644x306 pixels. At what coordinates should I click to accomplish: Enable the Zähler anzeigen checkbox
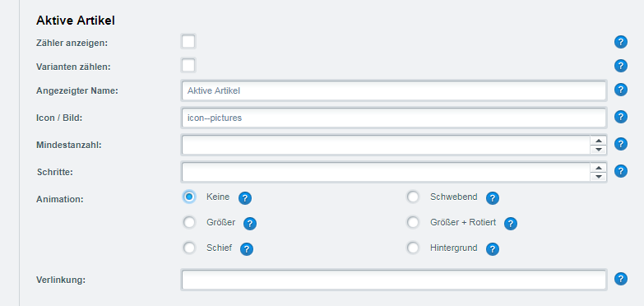tap(188, 41)
